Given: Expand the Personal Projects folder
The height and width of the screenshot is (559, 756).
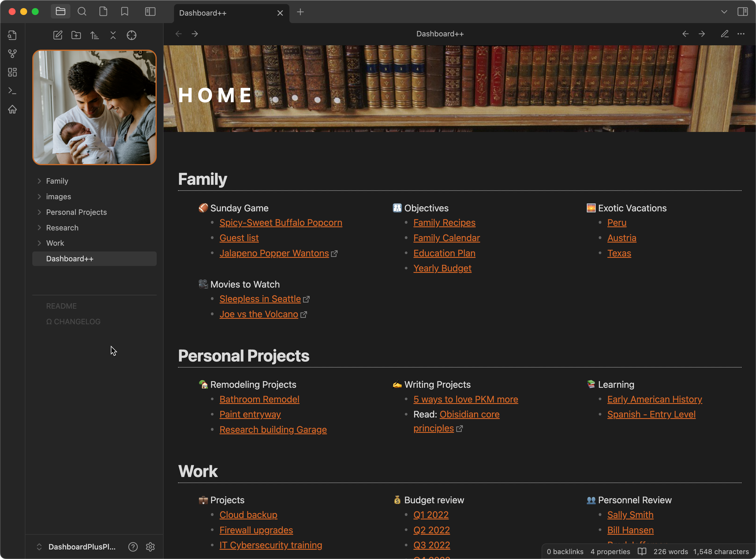Looking at the screenshot, I should (76, 212).
